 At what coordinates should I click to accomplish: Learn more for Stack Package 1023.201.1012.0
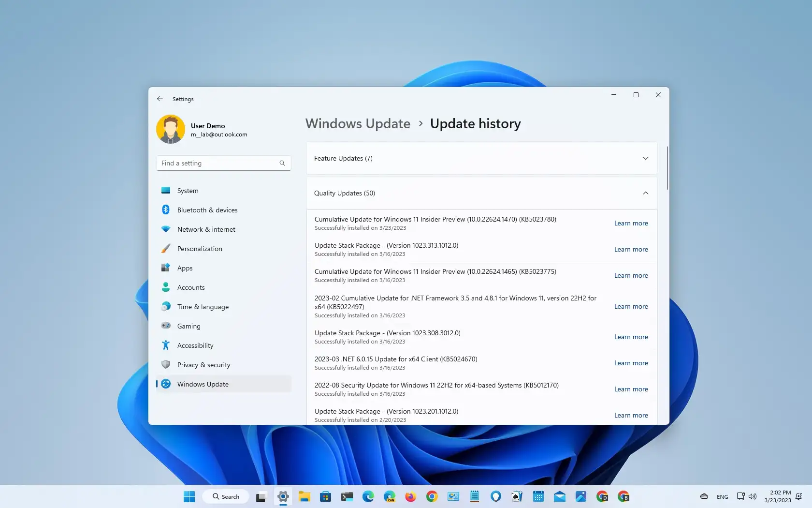[631, 415]
